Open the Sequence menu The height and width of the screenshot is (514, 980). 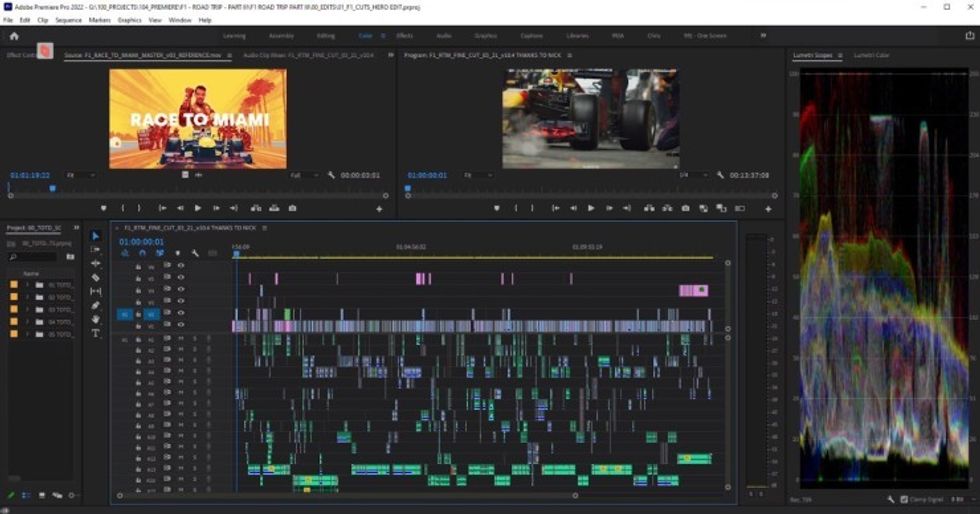coord(68,20)
